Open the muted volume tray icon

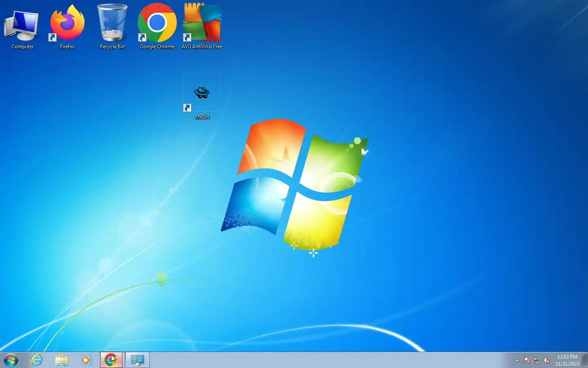[547, 360]
